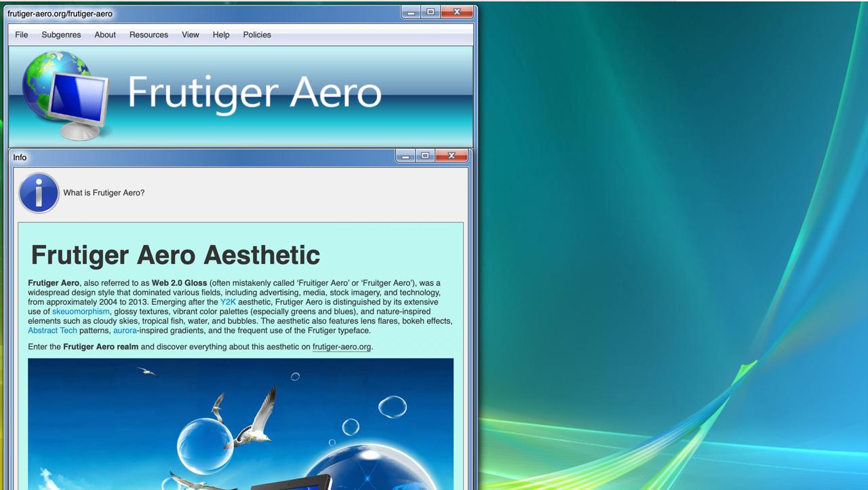The image size is (868, 490).
Task: Click the globe and monitor logo icon
Action: tap(65, 96)
